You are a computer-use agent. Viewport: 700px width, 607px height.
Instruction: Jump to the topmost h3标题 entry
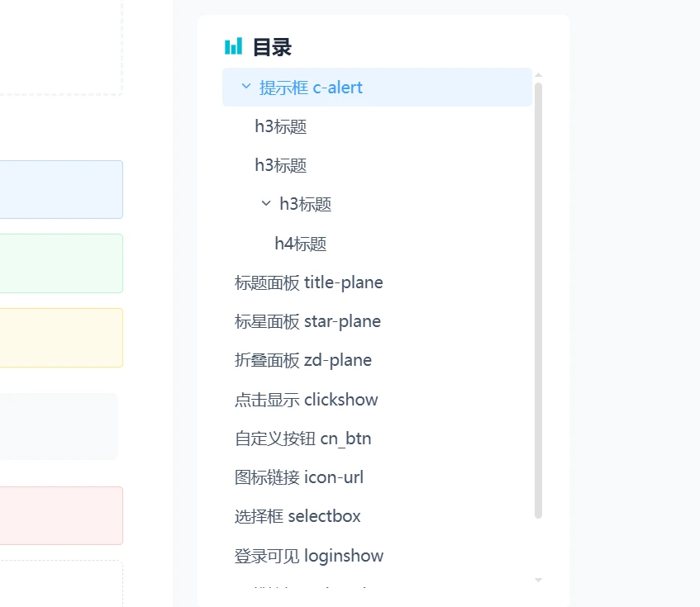tap(281, 126)
